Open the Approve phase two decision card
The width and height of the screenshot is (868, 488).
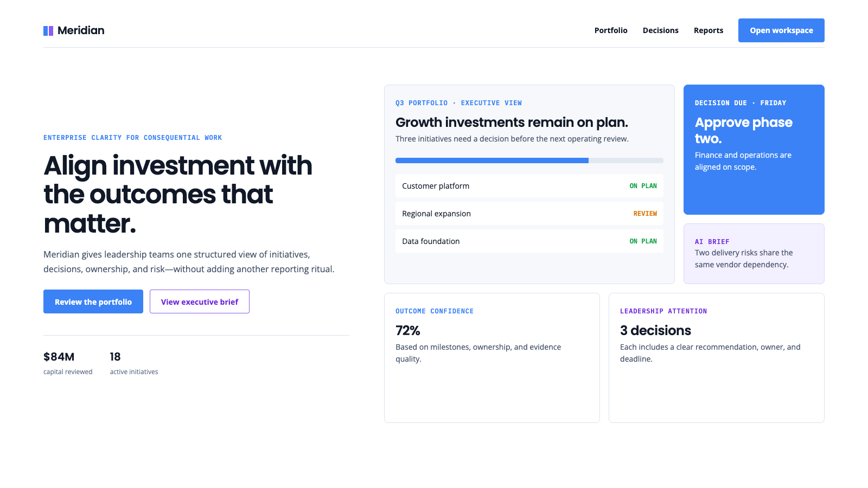point(754,150)
